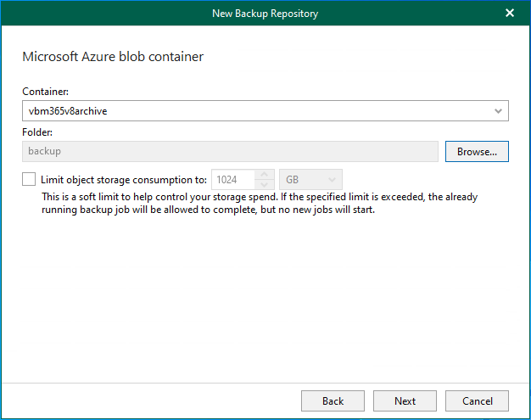531x420 pixels.
Task: Open the GB unit dropdown
Action: click(x=304, y=180)
